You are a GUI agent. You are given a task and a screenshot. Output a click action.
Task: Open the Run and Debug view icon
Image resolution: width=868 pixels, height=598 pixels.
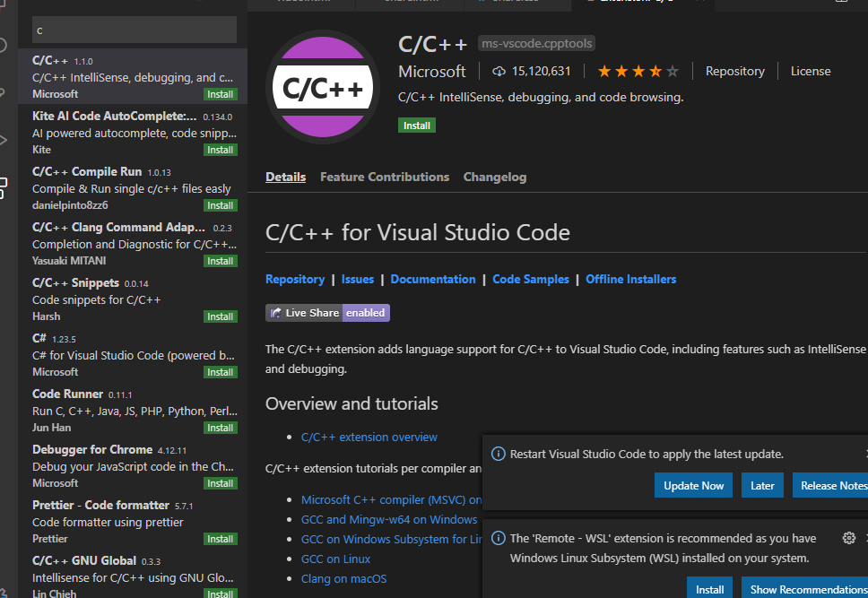[3, 140]
